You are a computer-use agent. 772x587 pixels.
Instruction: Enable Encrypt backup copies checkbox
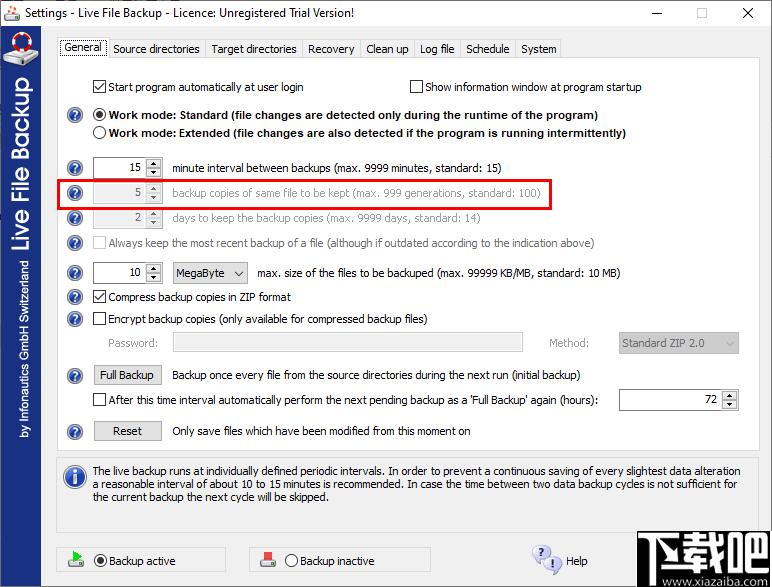point(99,319)
